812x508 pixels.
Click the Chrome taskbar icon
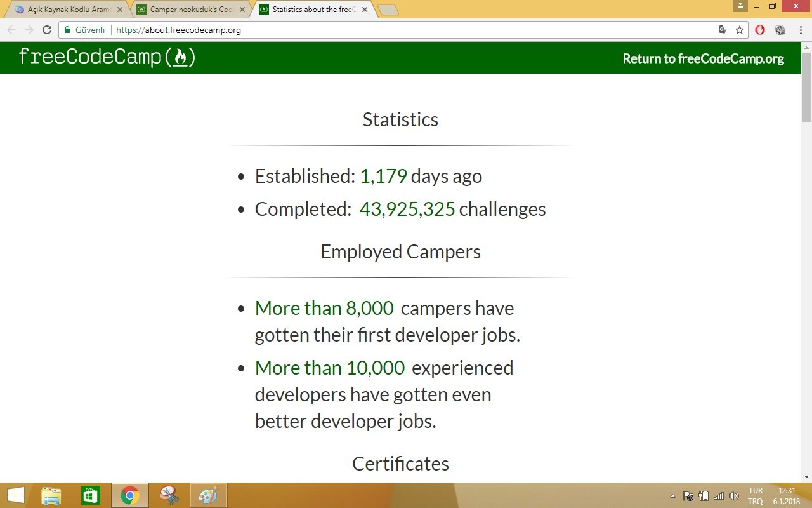(x=130, y=495)
